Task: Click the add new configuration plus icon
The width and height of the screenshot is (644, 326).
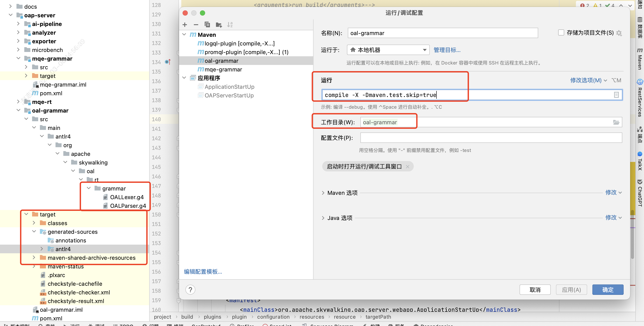Action: click(185, 25)
